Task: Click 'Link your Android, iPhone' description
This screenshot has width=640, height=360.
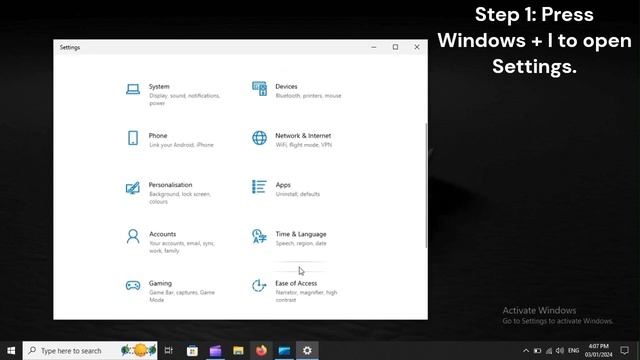Action: point(181,145)
